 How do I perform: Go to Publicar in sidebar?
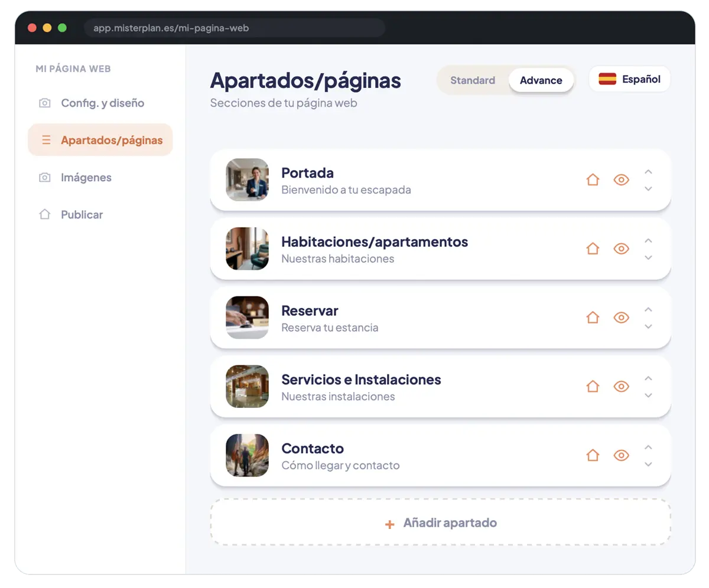(100, 215)
